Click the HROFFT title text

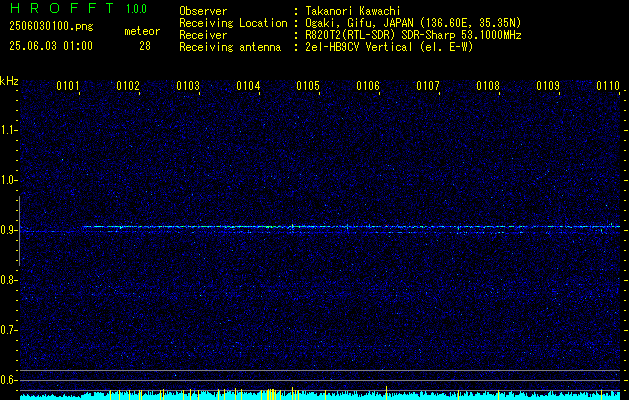click(61, 8)
